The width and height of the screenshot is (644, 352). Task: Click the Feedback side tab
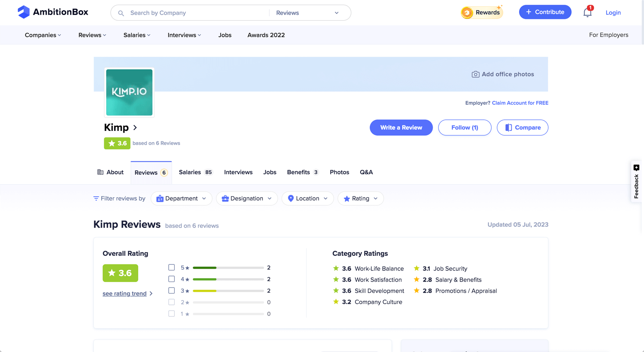coord(636,181)
